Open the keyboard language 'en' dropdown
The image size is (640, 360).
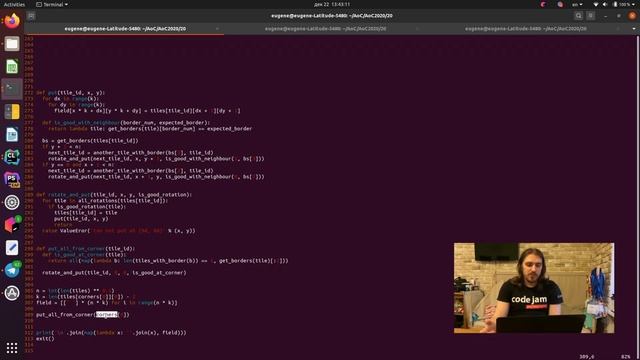577,4
